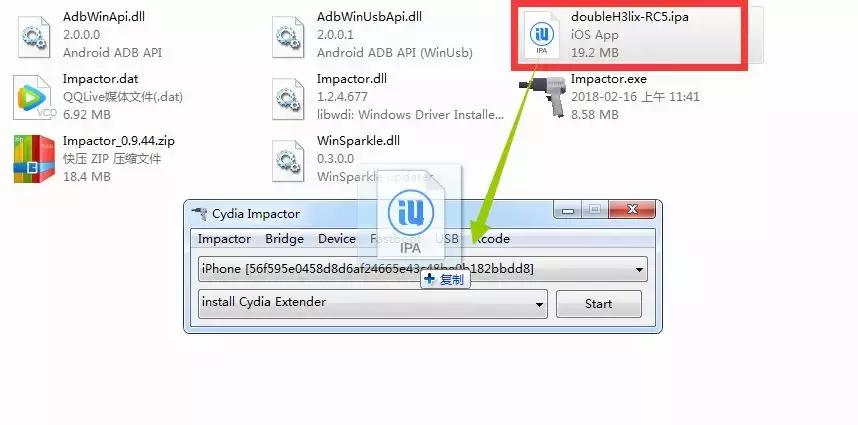Click the Start button
858x425 pixels.
click(x=599, y=304)
